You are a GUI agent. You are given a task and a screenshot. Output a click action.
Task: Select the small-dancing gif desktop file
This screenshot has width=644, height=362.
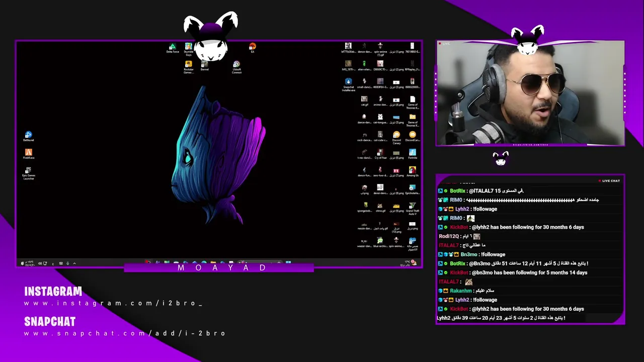[364, 83]
